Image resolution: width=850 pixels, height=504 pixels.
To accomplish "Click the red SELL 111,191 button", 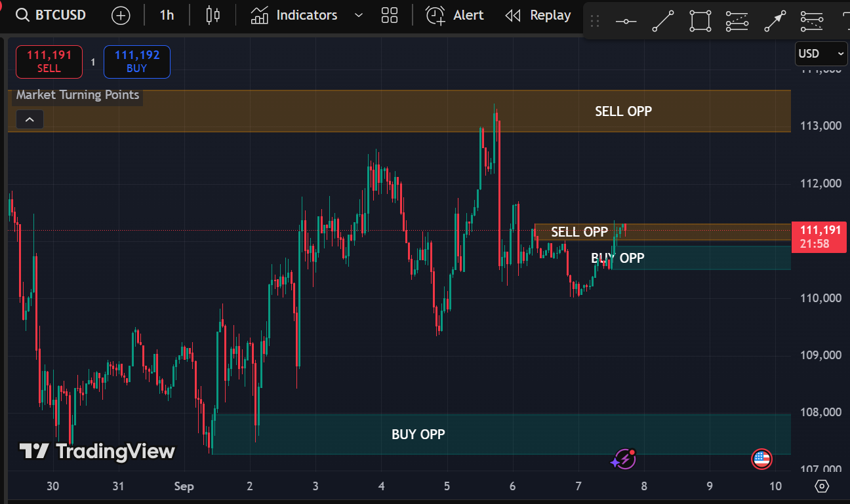I will pyautogui.click(x=49, y=62).
